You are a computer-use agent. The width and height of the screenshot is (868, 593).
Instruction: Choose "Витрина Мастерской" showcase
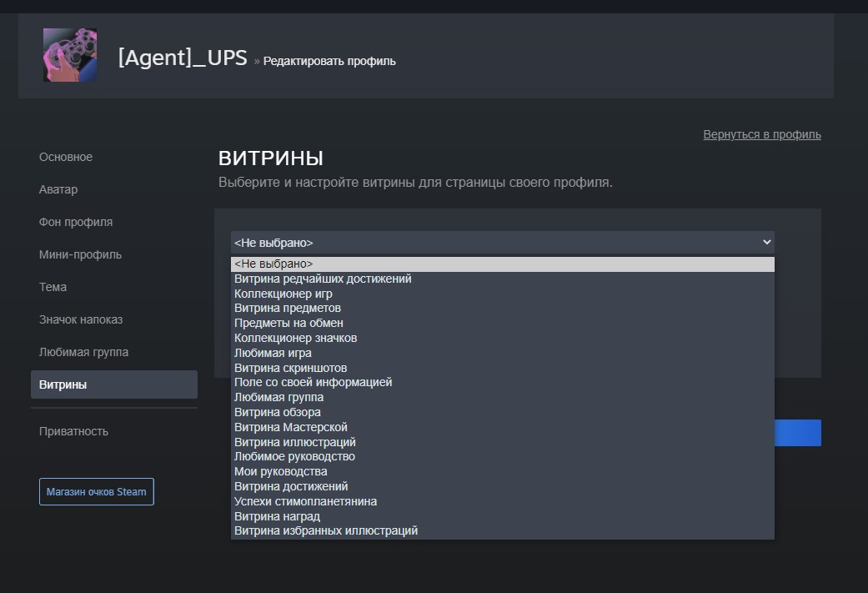[x=288, y=426]
